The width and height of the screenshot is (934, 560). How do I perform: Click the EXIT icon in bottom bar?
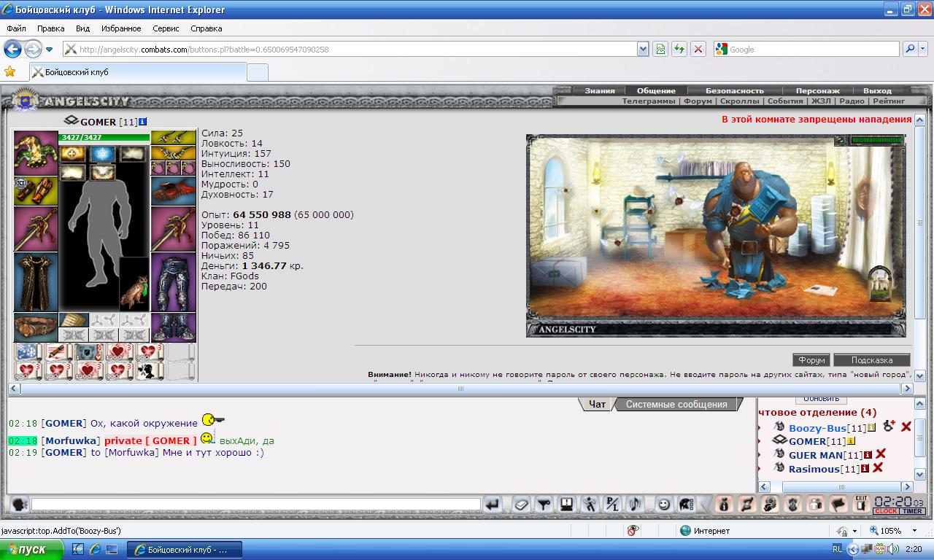(862, 504)
